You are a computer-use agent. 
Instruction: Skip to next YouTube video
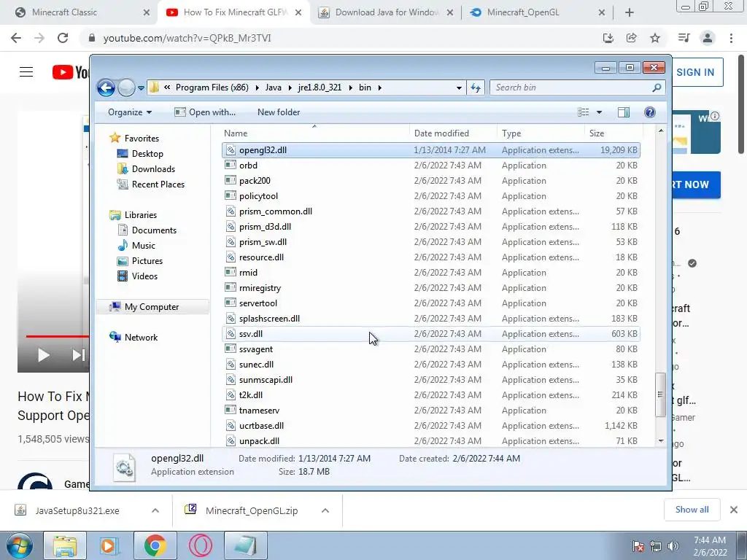[78, 355]
